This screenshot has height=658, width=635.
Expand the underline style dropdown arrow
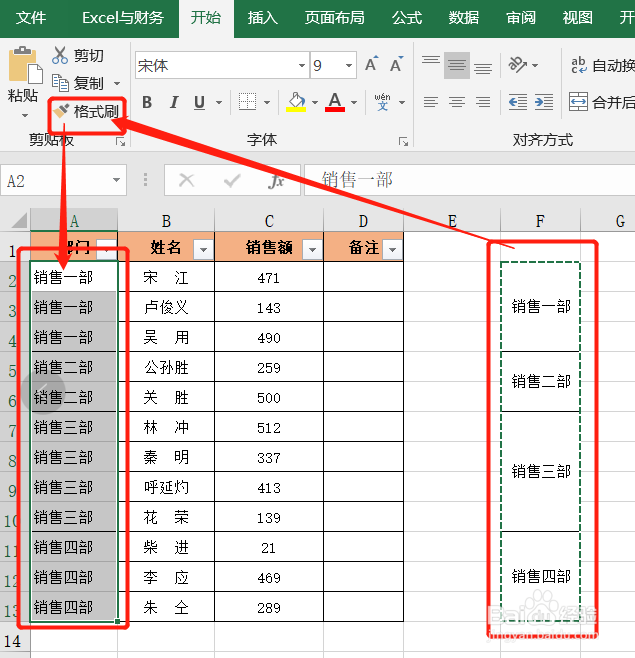(x=219, y=102)
